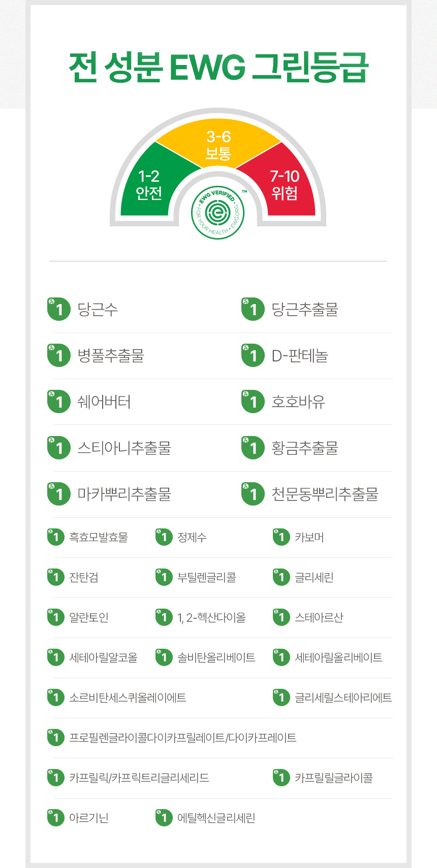
Task: Select the 에틸헥실글리세린 ingredient name
Action: [x=216, y=818]
